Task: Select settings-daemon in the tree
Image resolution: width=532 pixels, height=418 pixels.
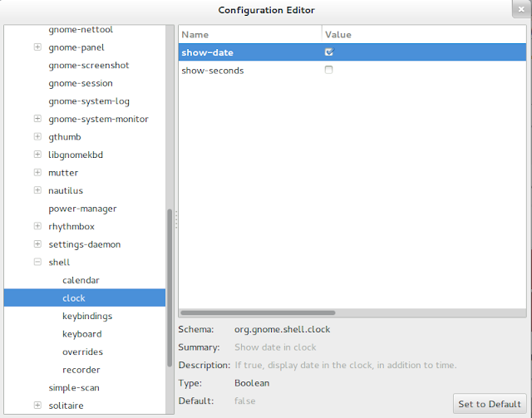Action: tap(85, 244)
